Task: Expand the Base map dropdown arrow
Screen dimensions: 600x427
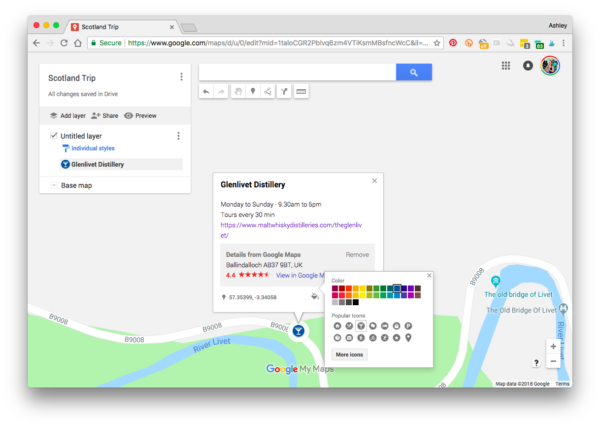Action: point(54,185)
